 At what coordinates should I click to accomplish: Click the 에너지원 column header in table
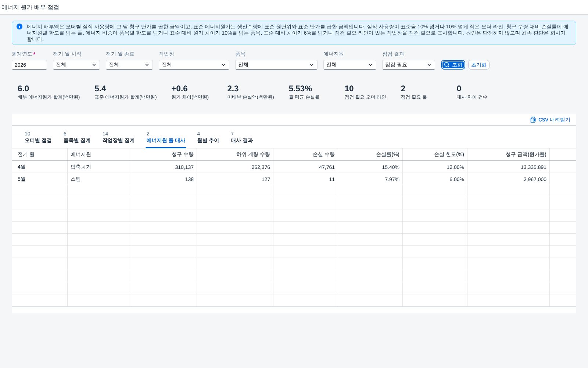[x=100, y=155]
